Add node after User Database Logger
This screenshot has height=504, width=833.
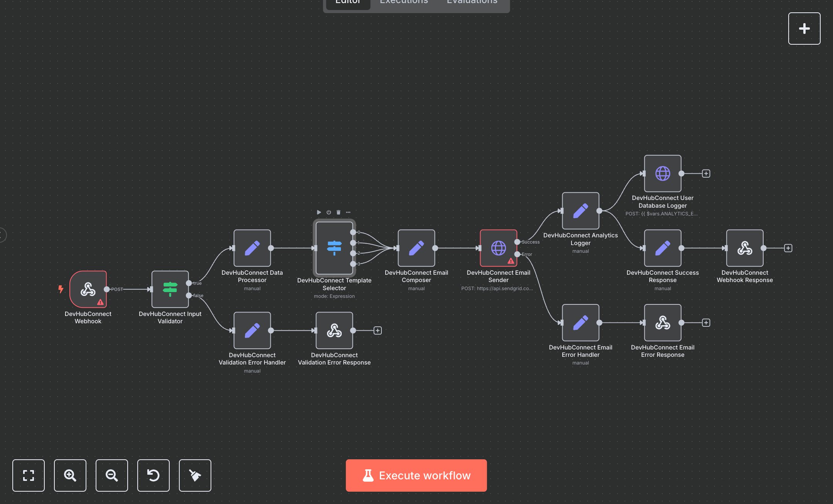tap(706, 173)
